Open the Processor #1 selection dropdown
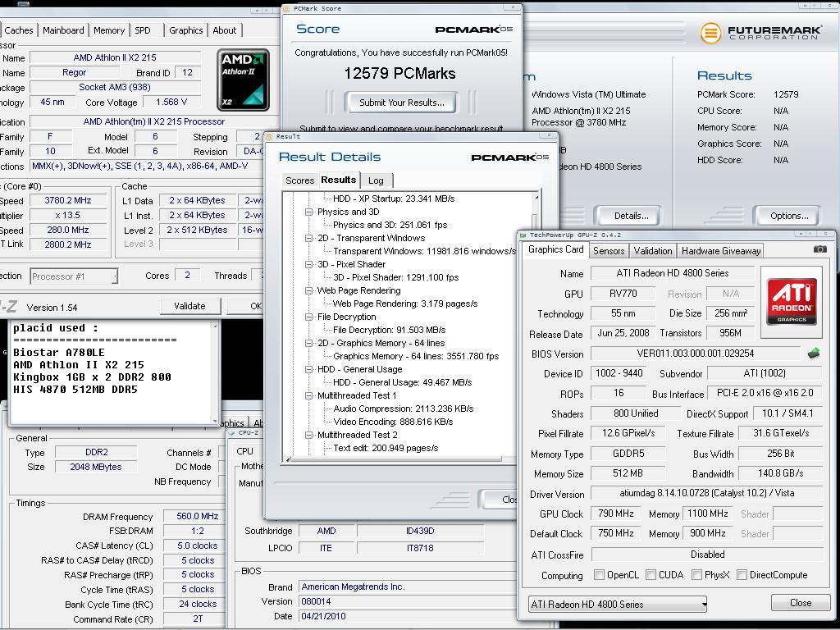 [74, 276]
